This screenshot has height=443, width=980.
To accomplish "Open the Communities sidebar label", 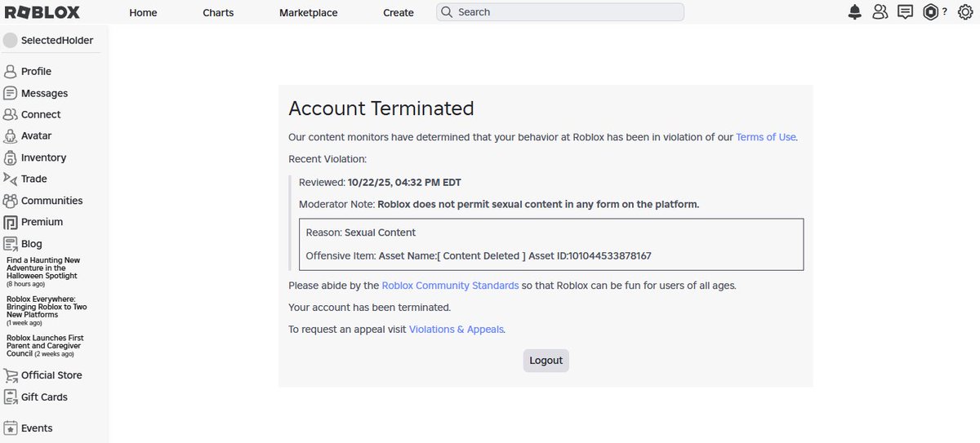I will tap(51, 200).
